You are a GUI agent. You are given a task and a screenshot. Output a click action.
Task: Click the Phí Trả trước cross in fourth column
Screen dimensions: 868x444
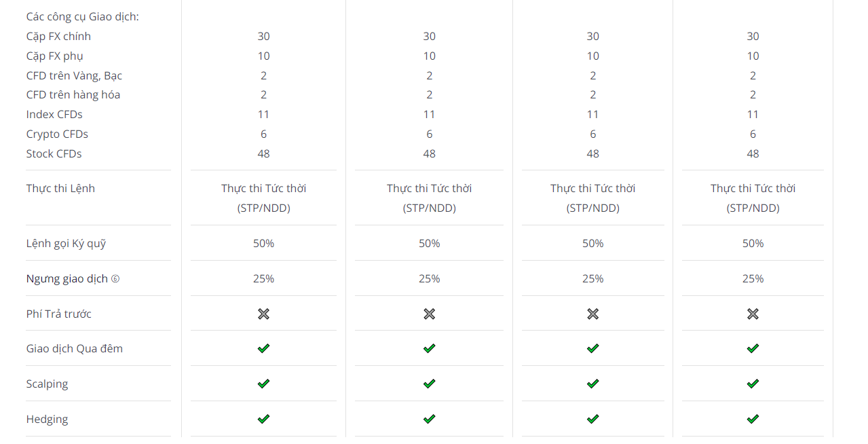click(x=753, y=314)
